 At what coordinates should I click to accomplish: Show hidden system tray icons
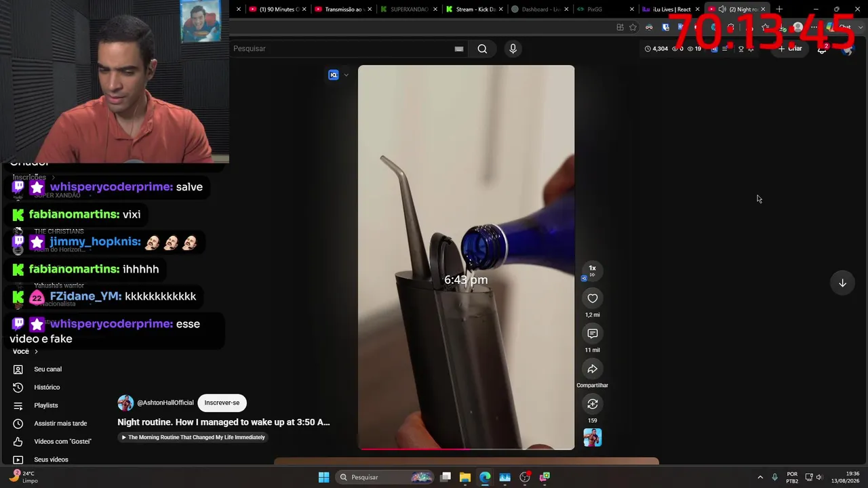point(760,477)
